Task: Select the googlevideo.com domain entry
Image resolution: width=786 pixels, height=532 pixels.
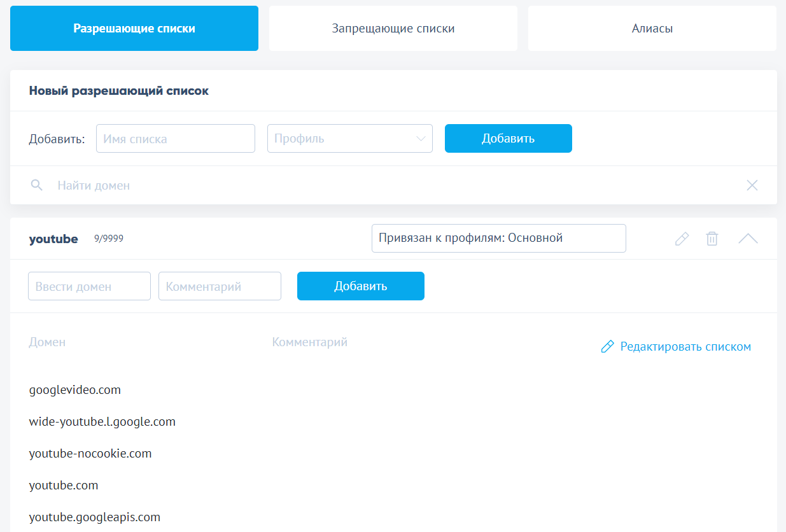Action: point(75,389)
